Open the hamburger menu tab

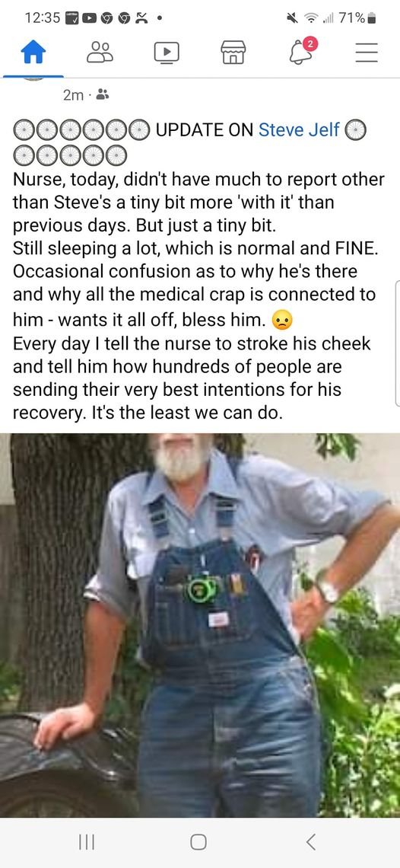367,53
